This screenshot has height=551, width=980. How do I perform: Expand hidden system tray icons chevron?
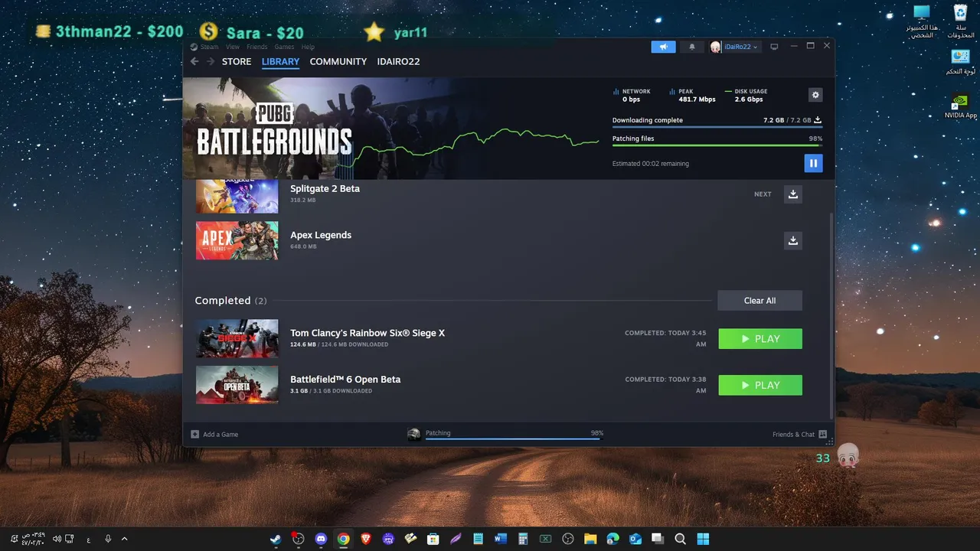click(x=125, y=539)
